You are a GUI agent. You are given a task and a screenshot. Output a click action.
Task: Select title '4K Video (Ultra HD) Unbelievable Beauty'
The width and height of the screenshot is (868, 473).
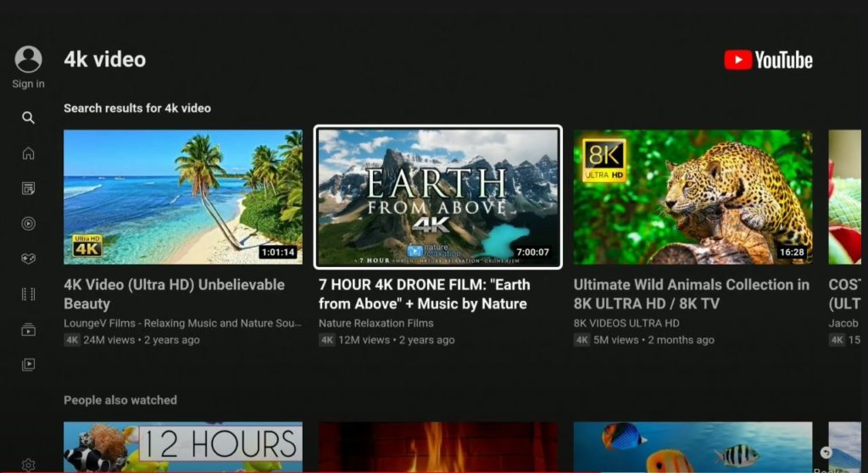pyautogui.click(x=175, y=294)
